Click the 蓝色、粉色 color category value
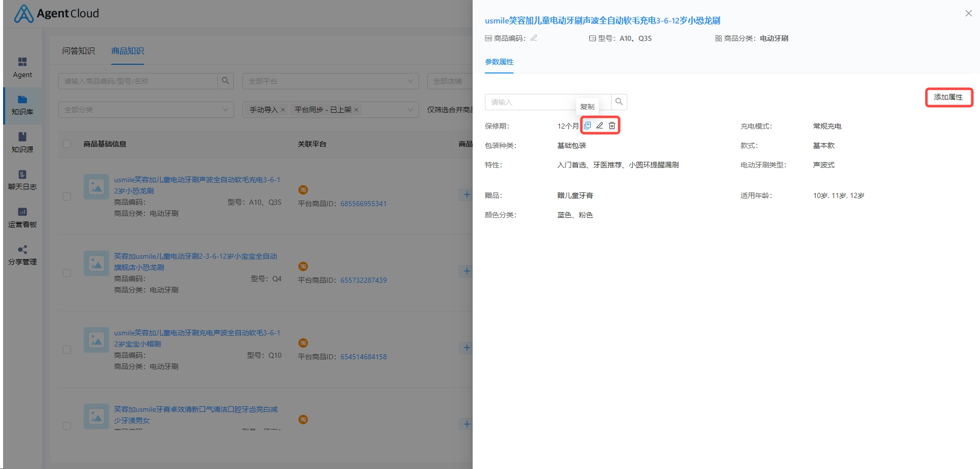 pyautogui.click(x=575, y=215)
